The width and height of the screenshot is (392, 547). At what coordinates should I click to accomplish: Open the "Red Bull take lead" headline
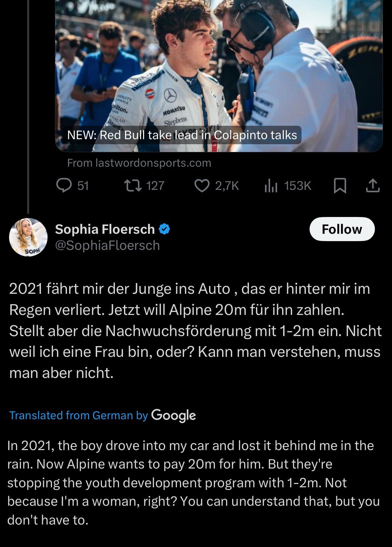pos(182,135)
